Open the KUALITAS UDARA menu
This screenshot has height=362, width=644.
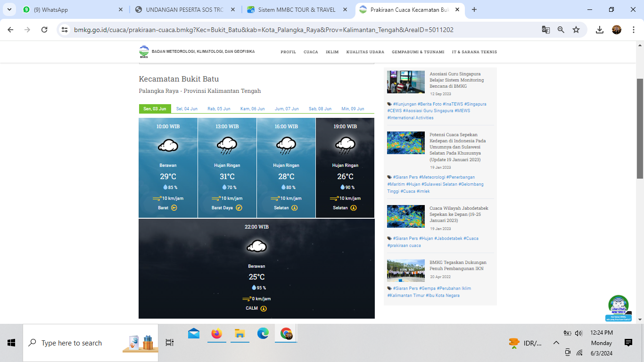365,52
